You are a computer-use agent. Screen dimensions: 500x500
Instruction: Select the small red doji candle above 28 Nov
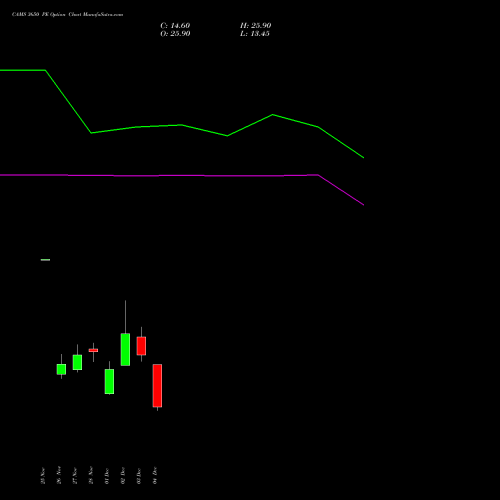[93, 350]
